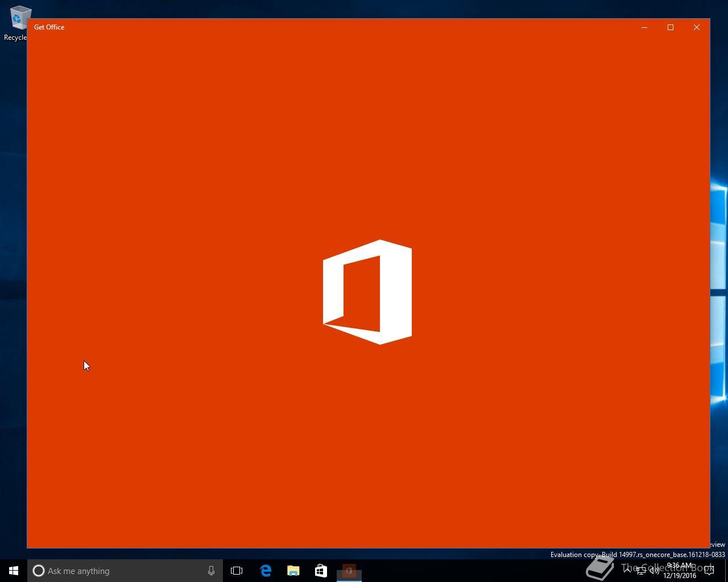Open Windows Store from taskbar
The image size is (728, 582).
pyautogui.click(x=321, y=571)
